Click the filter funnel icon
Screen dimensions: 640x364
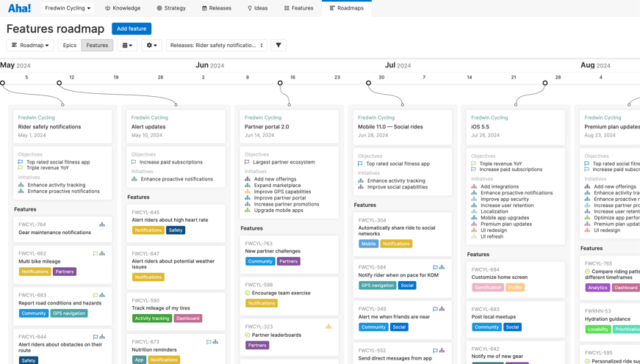tap(278, 45)
